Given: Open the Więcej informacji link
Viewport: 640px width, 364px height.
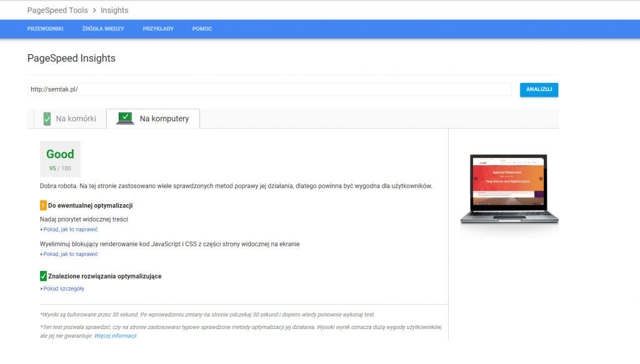Looking at the screenshot, I should click(116, 336).
